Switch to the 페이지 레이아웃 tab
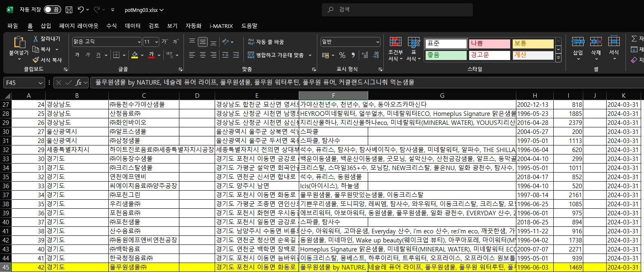Image resolution: width=644 pixels, height=272 pixels. [79, 26]
